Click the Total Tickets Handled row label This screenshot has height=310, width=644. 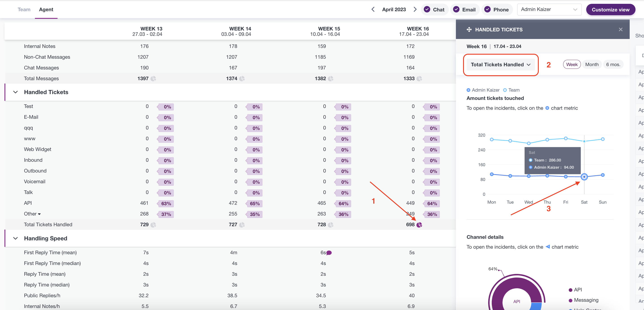(x=48, y=224)
